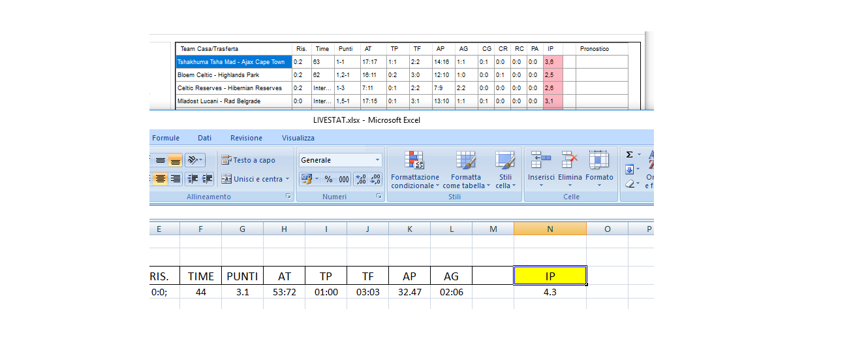Screen dimensions: 868x358
Task: Select the Excel cell labeled TIME
Action: pyautogui.click(x=201, y=276)
